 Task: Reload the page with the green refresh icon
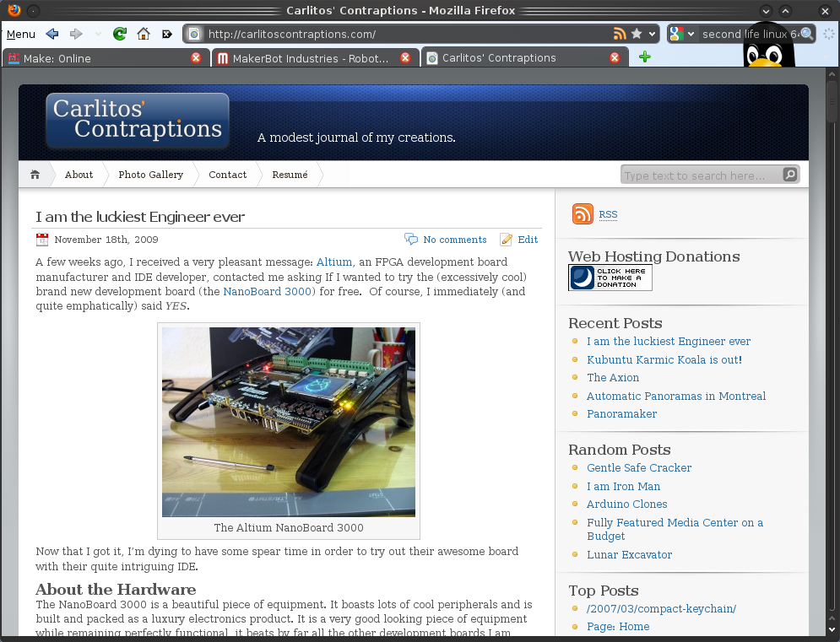[120, 35]
